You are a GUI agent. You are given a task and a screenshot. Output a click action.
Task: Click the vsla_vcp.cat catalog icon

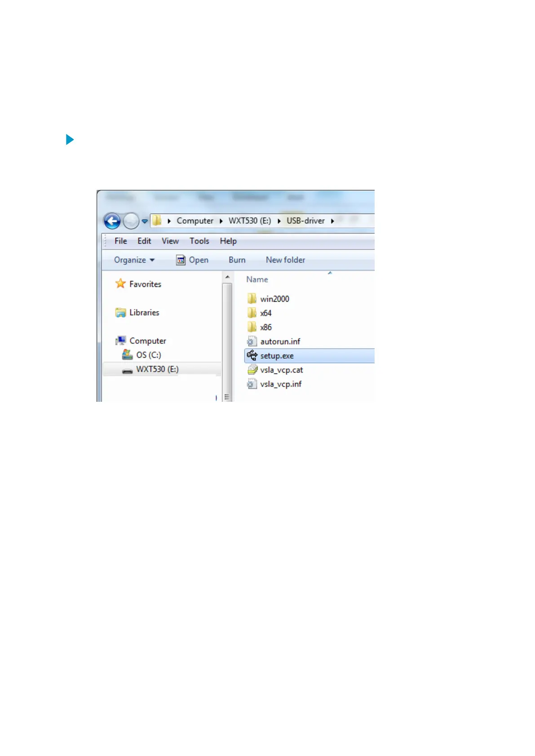pos(252,370)
